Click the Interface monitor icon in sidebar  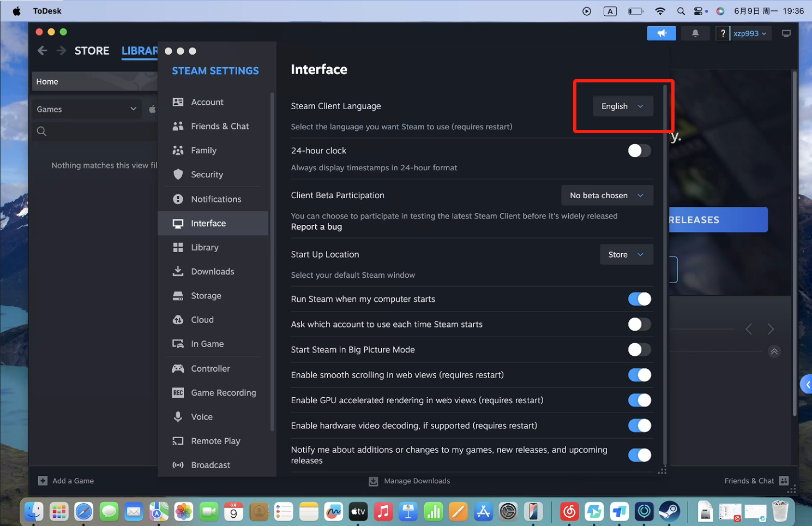point(178,223)
